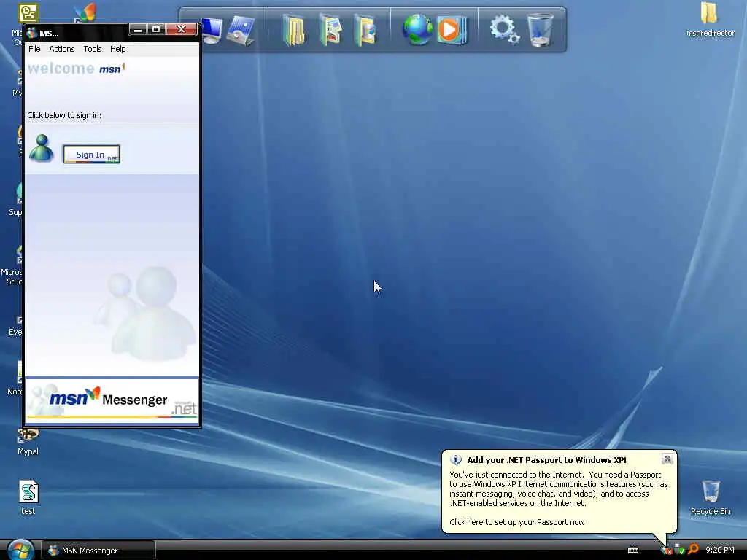Click the 9:20 PM clock

719,550
